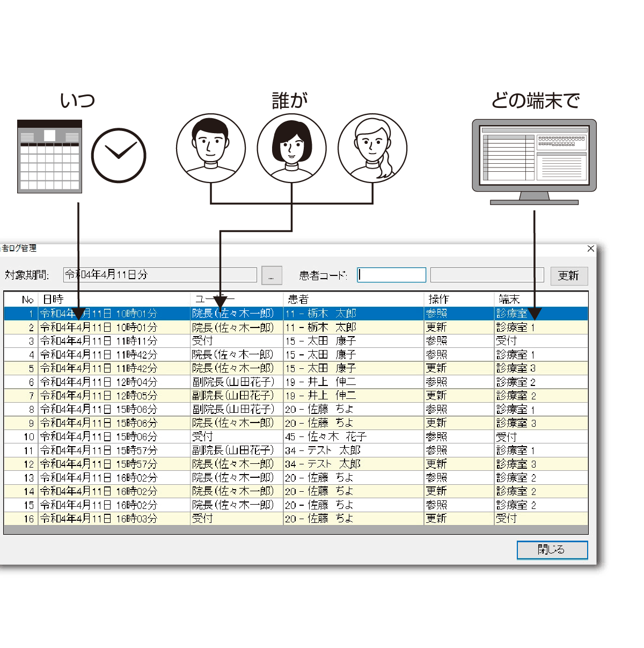Click the bob-haired woman avatar
Image resolution: width=644 pixels, height=648 pixels.
(x=291, y=148)
